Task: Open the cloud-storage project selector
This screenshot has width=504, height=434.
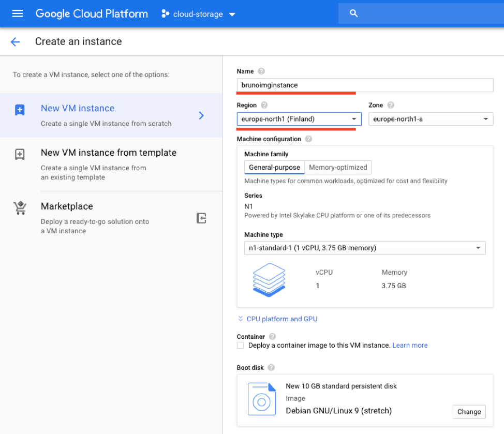Action: point(199,14)
